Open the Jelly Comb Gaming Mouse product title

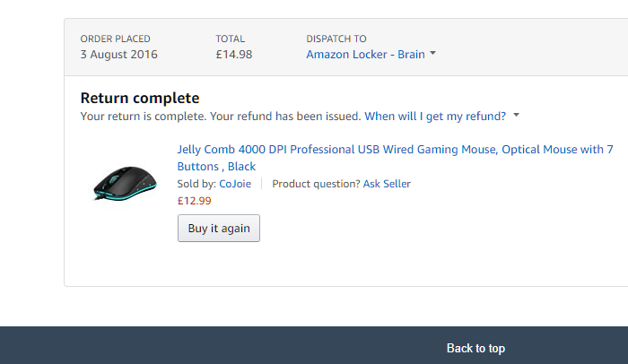[395, 158]
